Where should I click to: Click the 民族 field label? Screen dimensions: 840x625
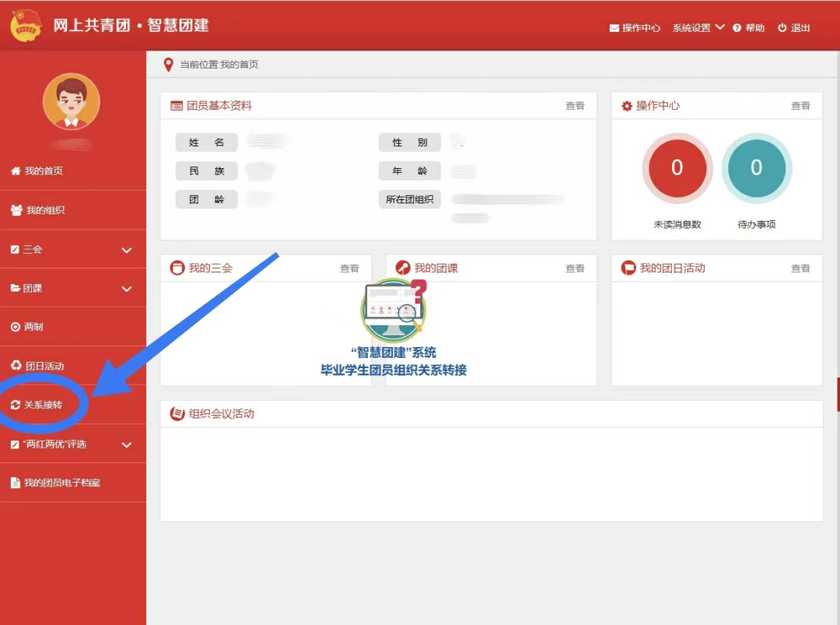click(x=206, y=170)
